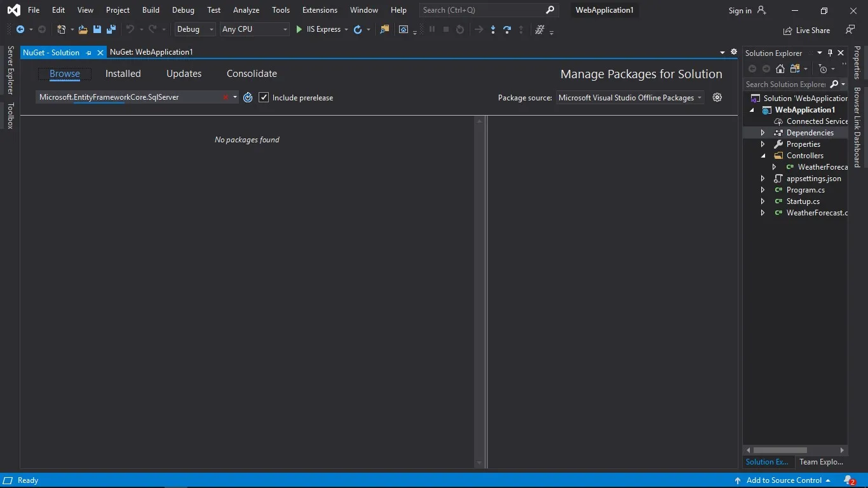The height and width of the screenshot is (488, 868).
Task: Open the Toolbox side tab
Action: [x=10, y=116]
